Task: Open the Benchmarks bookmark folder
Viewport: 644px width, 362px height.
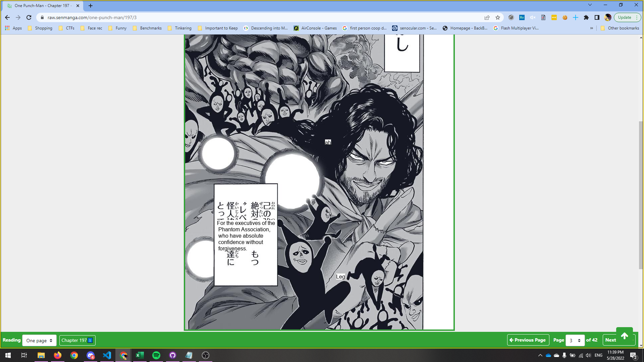Action: [147, 28]
